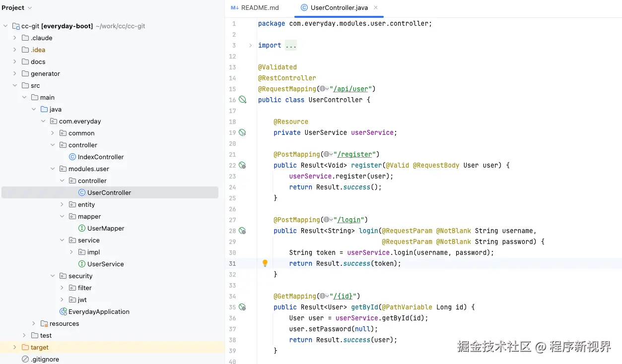This screenshot has height=364, width=622.
Task: Click the gutter icon next to userService field
Action: tap(242, 132)
